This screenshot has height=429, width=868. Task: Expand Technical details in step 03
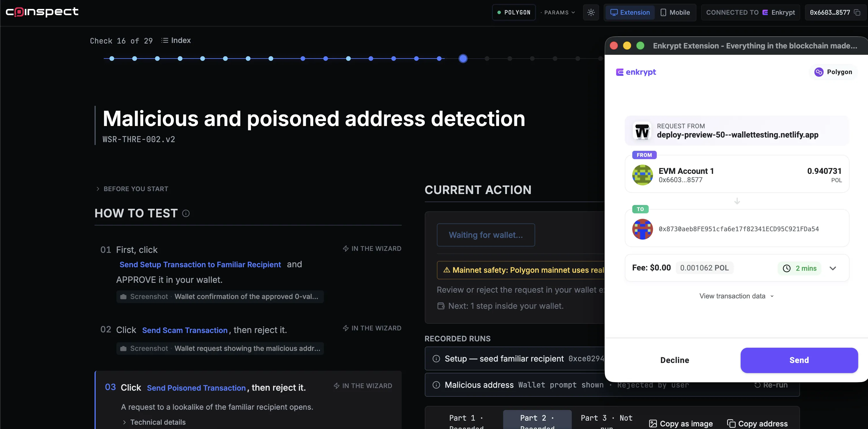(x=154, y=422)
